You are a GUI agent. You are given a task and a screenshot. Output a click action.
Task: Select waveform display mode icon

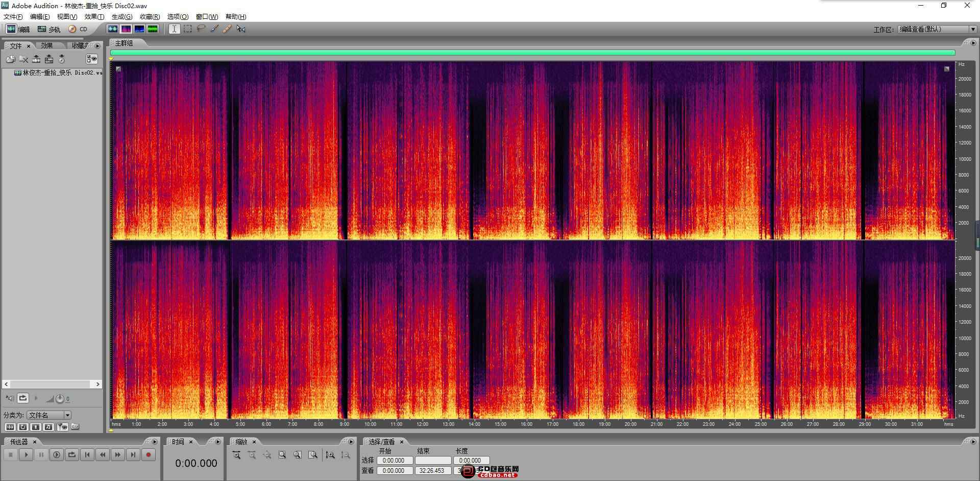coord(113,29)
